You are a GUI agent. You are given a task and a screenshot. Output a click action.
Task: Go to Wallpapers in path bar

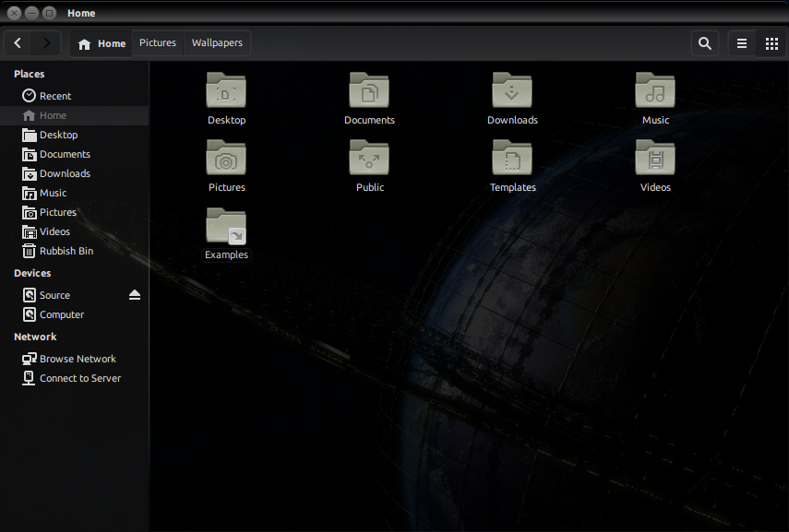(x=217, y=43)
